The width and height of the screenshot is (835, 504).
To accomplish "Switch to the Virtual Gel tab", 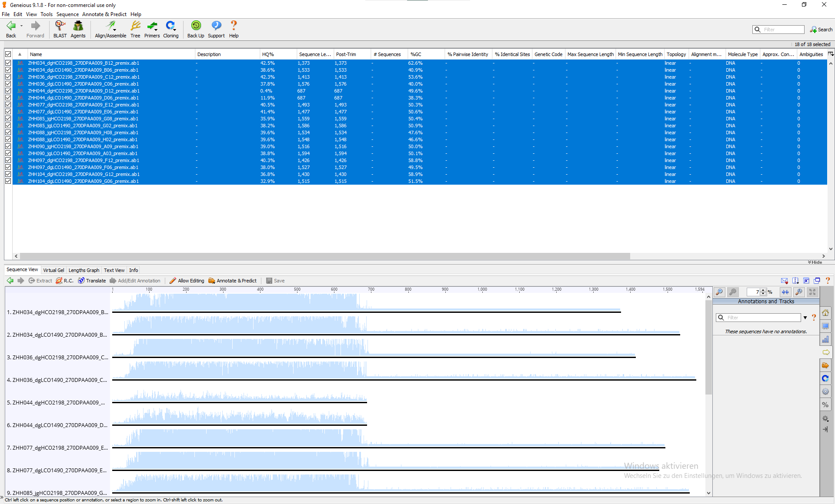I will [53, 270].
